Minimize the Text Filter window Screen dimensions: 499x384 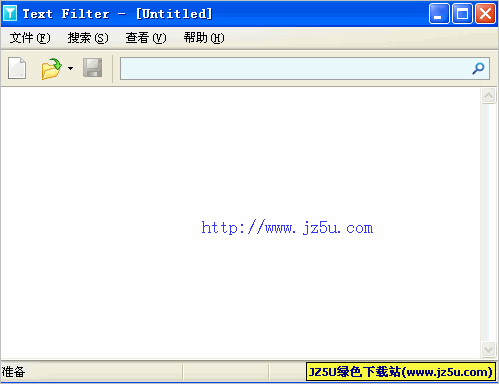coord(439,14)
